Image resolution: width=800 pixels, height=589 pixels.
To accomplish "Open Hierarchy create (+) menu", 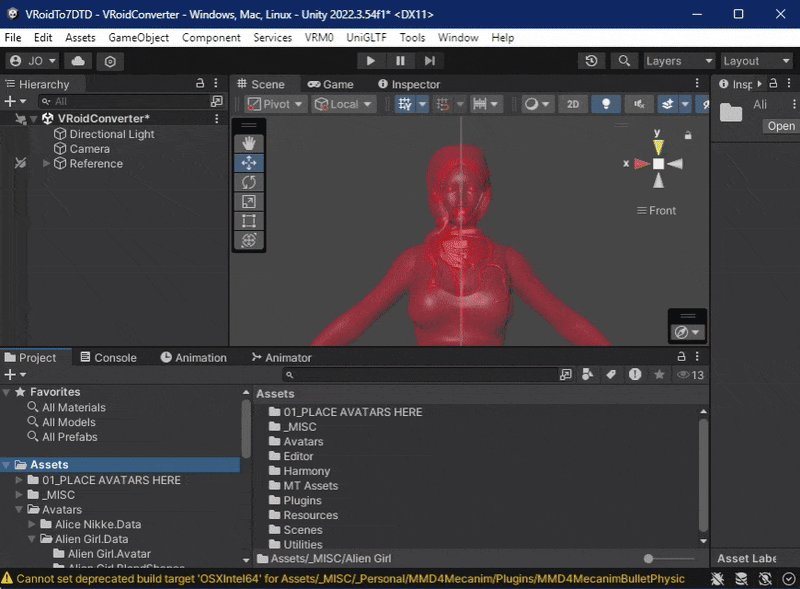I will point(15,101).
